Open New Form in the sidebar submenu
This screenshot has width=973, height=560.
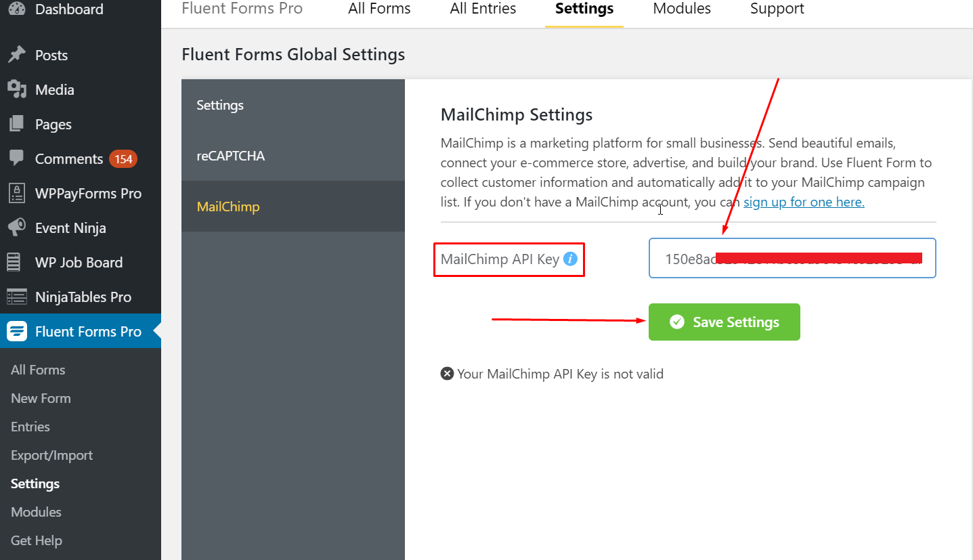point(41,398)
